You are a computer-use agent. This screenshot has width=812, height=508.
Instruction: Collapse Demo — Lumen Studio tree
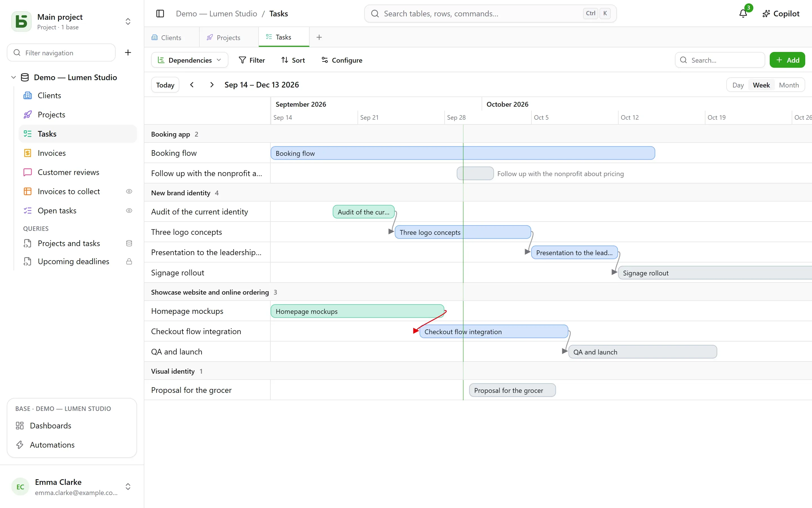(14, 77)
